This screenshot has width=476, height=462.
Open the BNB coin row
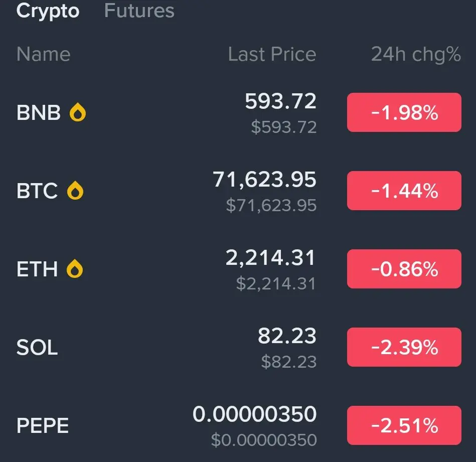click(x=38, y=113)
